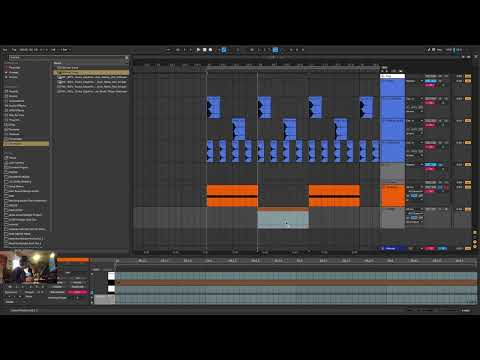Click the detail editor timeline ruler
Screen dimensions: 480x360
coord(296,261)
